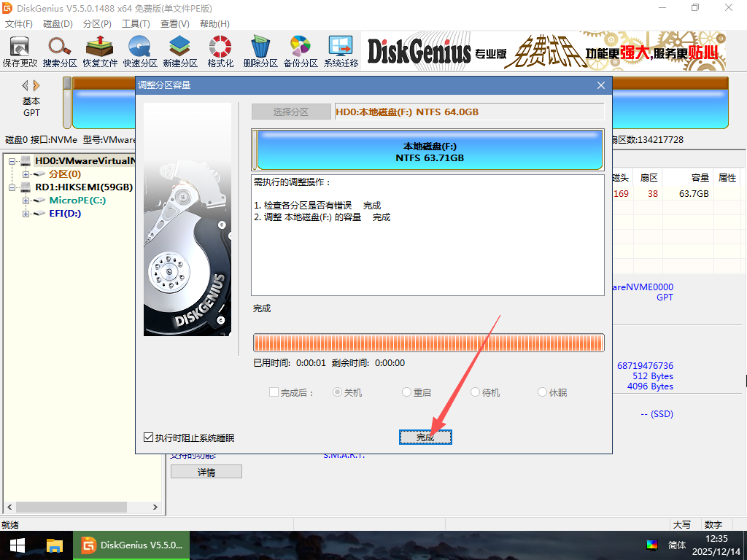
Task: Uncheck 执行时阻止系统睡眠 checkbox
Action: [x=149, y=437]
